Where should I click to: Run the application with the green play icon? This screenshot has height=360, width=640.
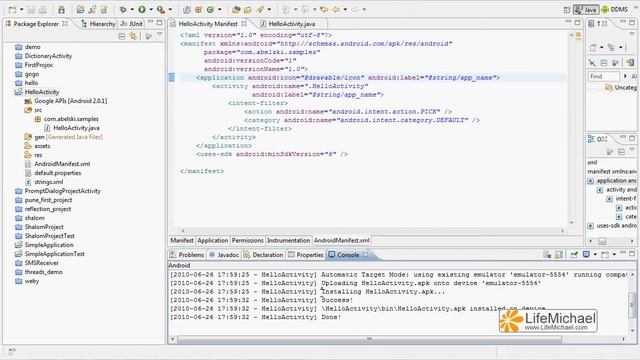click(142, 9)
